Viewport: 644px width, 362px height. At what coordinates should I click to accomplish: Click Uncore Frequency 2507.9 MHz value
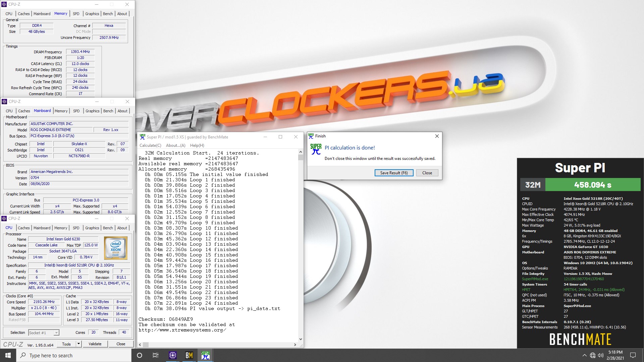(x=109, y=38)
